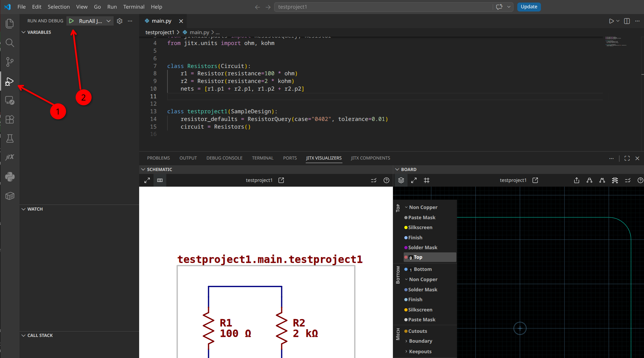Screen dimensions: 644x358
Task: Open the Terminal menu
Action: pos(134,7)
